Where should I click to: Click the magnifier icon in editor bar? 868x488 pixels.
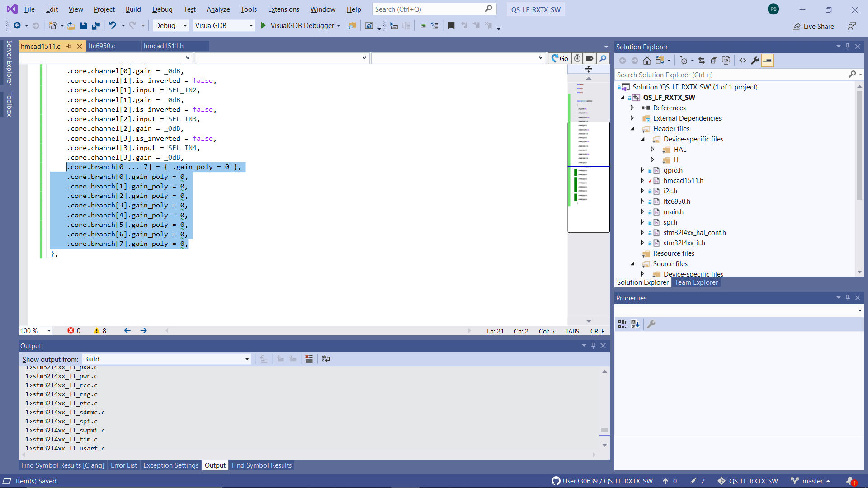pos(603,58)
